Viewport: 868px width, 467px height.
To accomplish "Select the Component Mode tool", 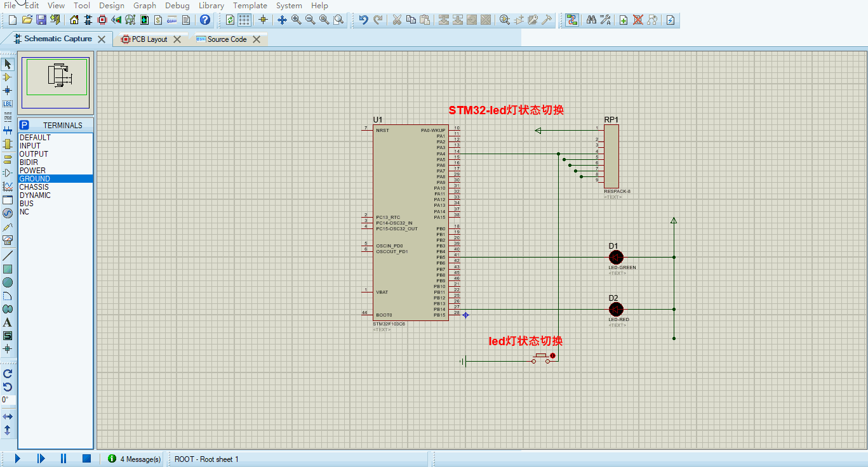I will click(8, 77).
